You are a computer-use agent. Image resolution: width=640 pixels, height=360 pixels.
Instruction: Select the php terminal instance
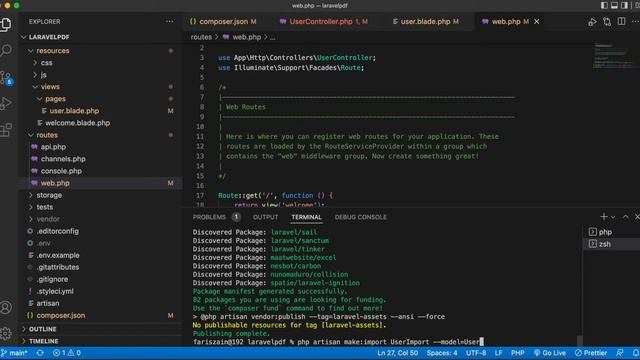coord(611,232)
